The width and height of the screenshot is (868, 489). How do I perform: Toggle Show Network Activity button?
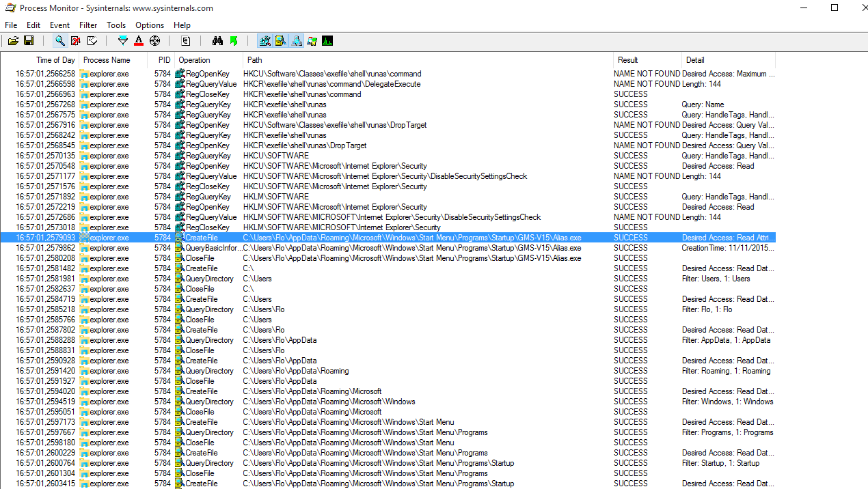[297, 41]
